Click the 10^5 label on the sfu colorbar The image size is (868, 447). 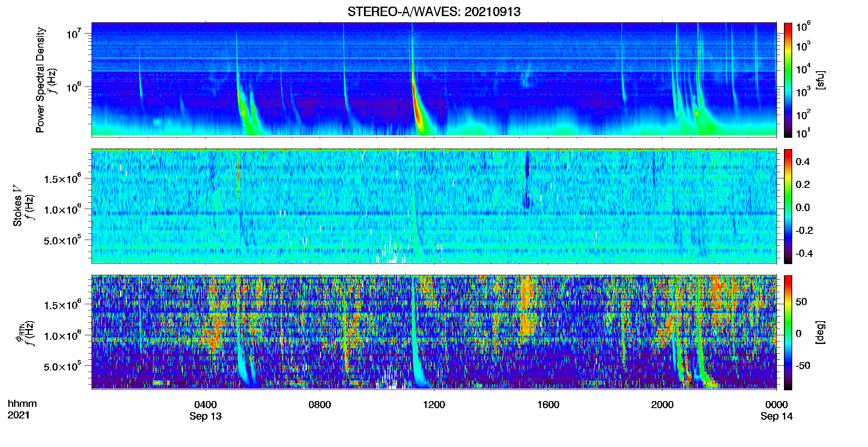pyautogui.click(x=803, y=46)
